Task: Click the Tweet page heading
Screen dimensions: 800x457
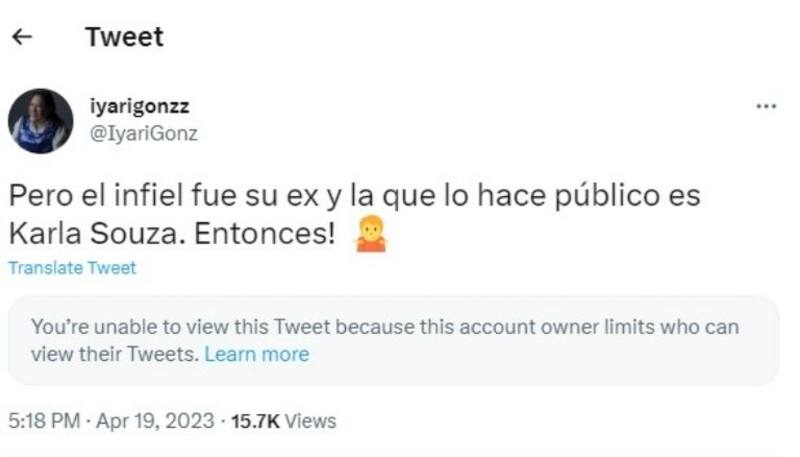Action: click(x=124, y=37)
